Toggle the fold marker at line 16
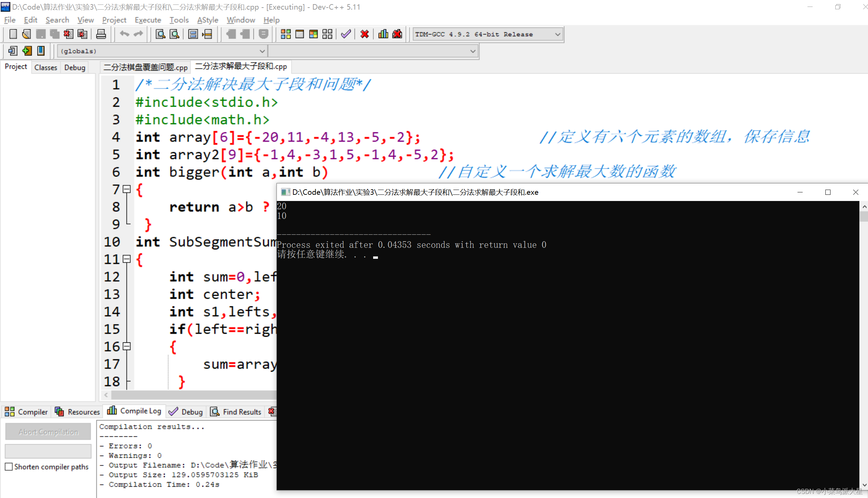Image resolution: width=868 pixels, height=498 pixels. (127, 346)
